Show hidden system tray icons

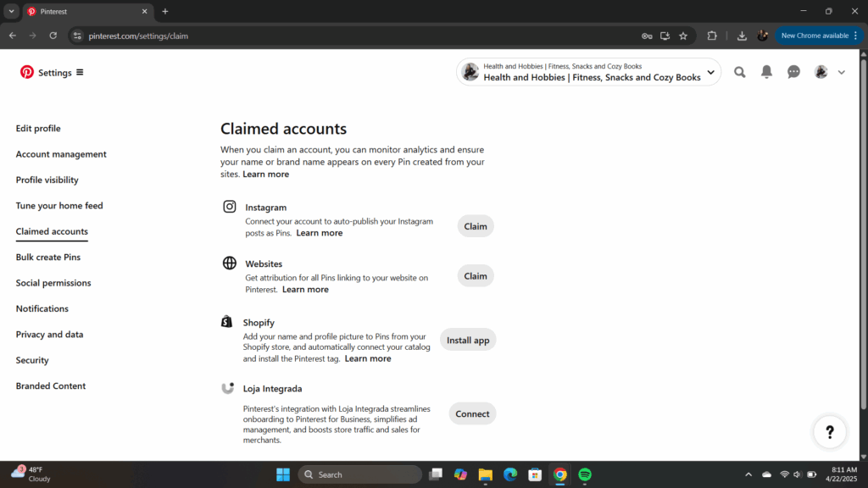tap(748, 474)
